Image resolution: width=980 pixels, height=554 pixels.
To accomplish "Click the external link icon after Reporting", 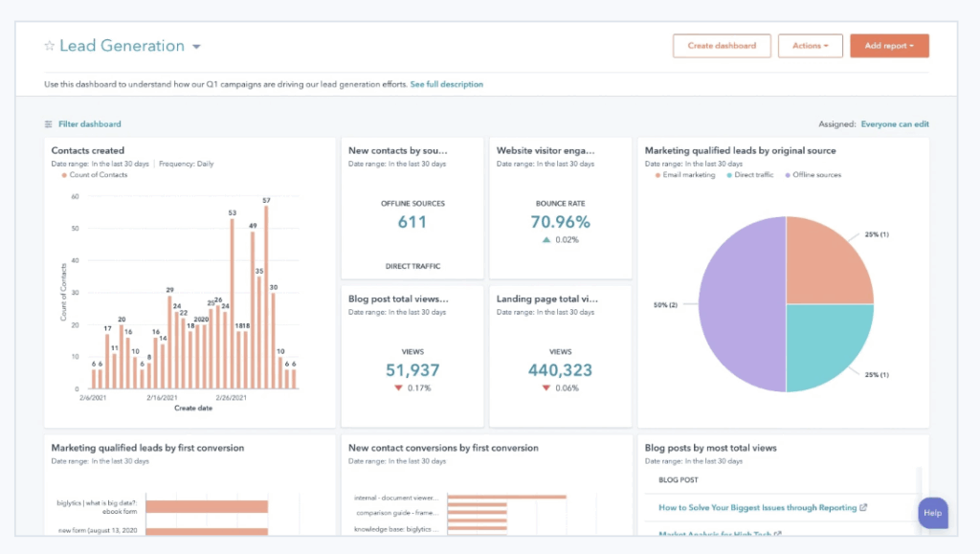I will (x=863, y=507).
